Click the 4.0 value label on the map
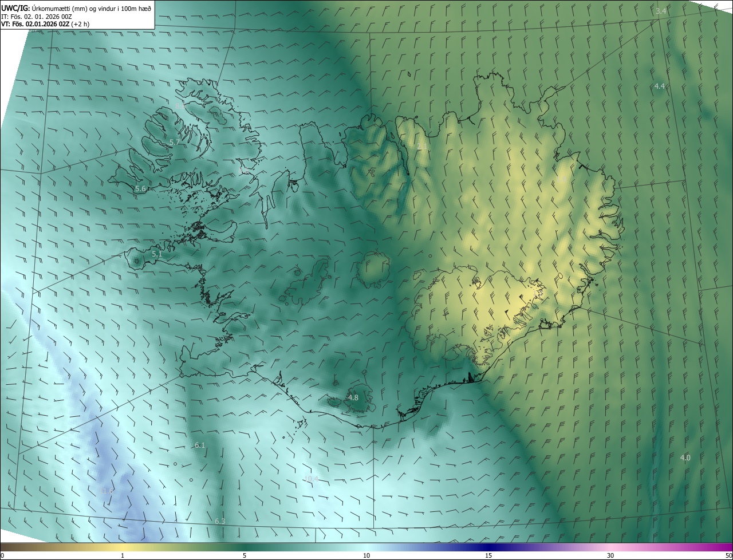This screenshot has height=560, width=733. (x=685, y=458)
